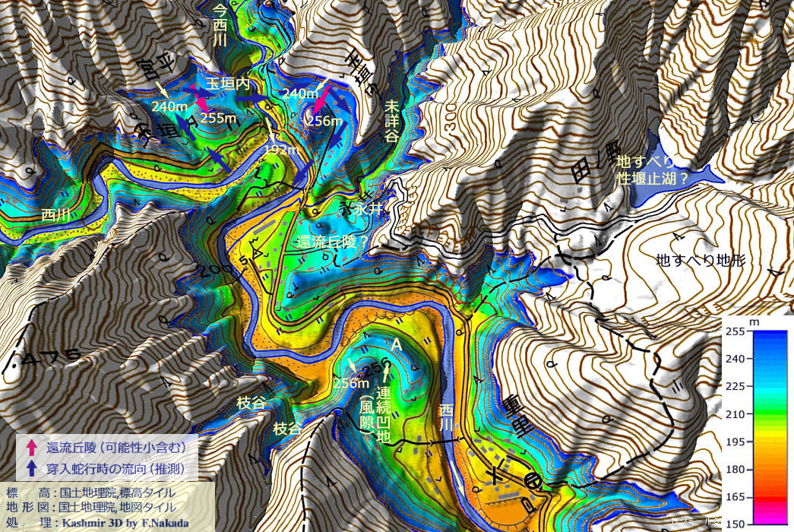794x532 pixels.
Task: Click the 未詳谷 valley label
Action: 392,120
